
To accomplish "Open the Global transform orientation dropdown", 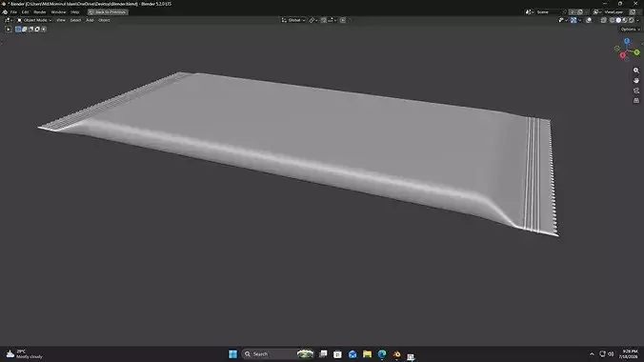I will tap(293, 20).
